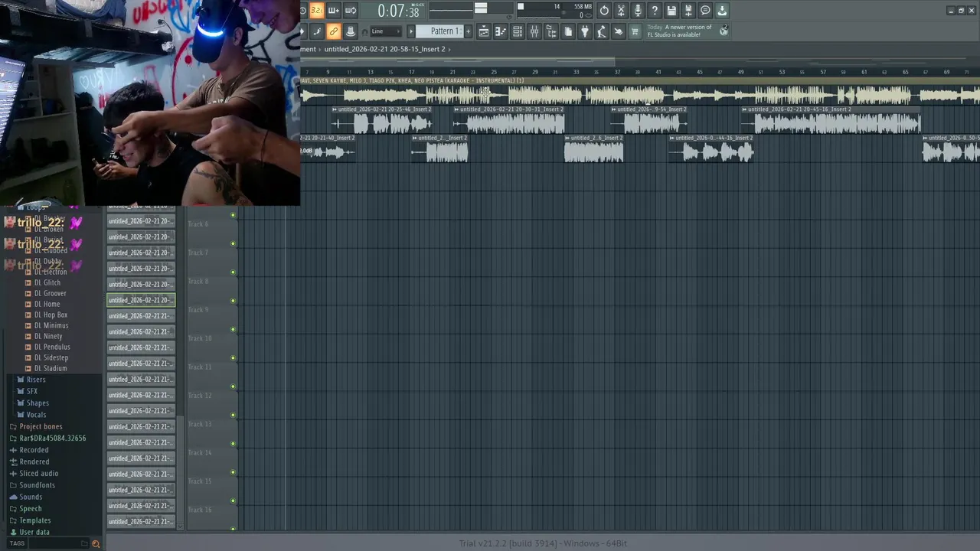Open the channel rack view icon
This screenshot has width=980, height=551.
[x=518, y=31]
